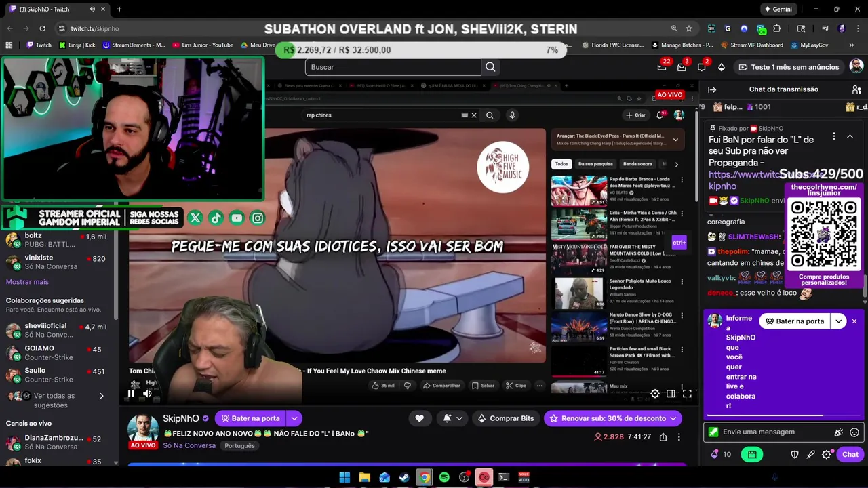This screenshot has width=868, height=488.
Task: Click the YouTube icon in stream banner
Action: click(237, 218)
